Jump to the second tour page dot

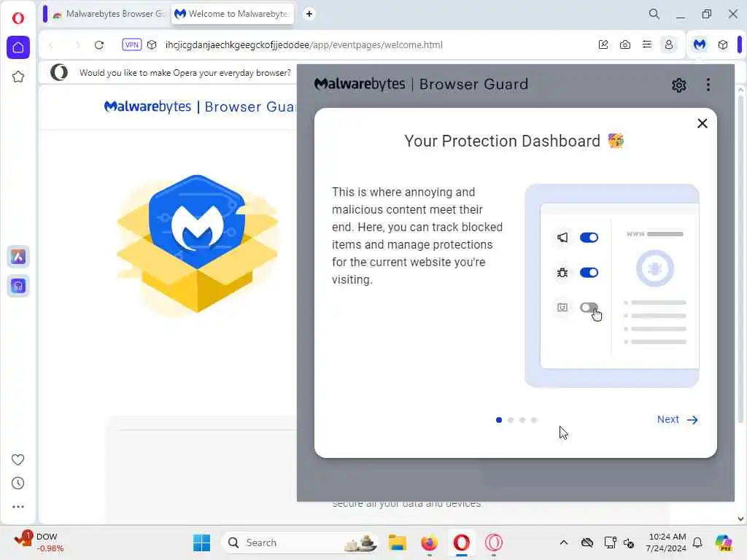click(511, 420)
